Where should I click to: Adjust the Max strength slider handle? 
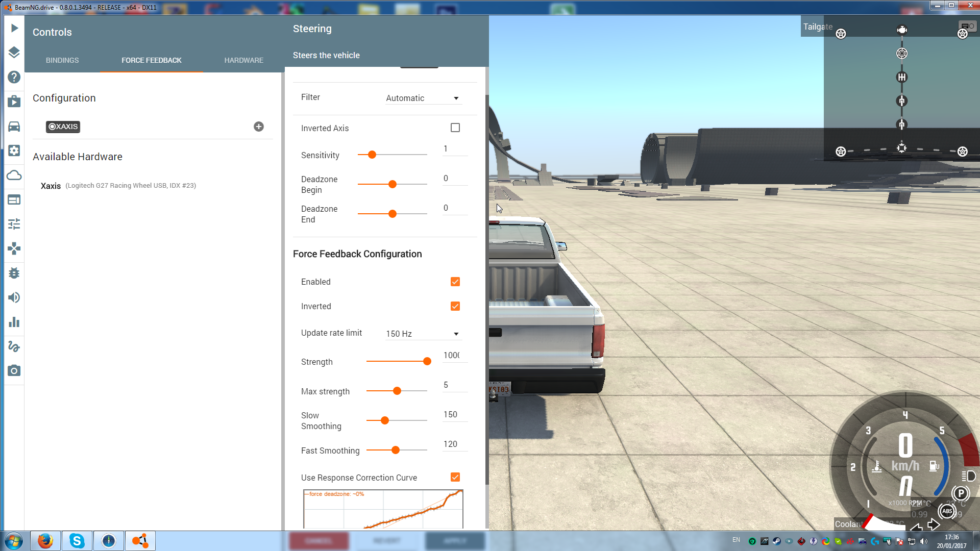pyautogui.click(x=397, y=391)
